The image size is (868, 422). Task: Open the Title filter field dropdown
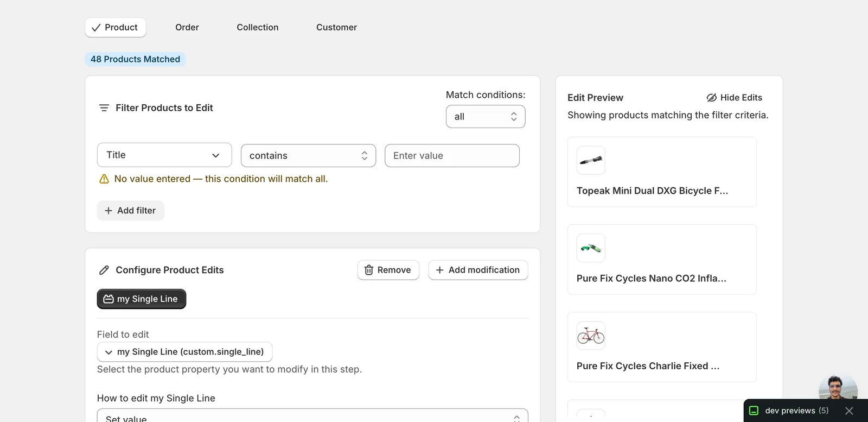coord(164,155)
